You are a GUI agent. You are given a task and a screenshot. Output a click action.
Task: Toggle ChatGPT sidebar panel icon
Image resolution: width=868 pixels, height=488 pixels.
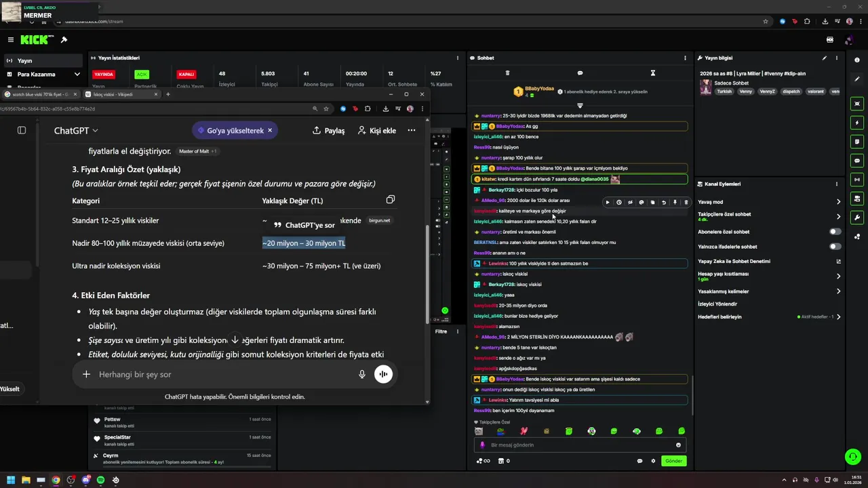(x=21, y=130)
